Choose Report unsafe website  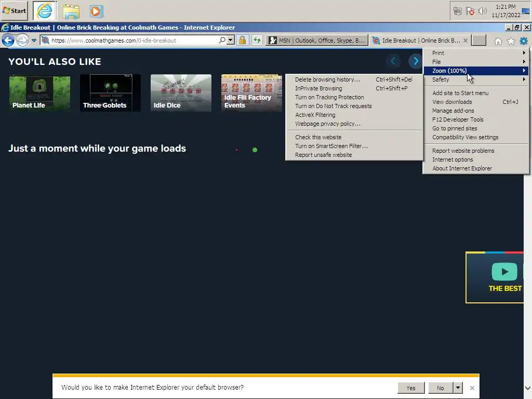click(x=354, y=155)
